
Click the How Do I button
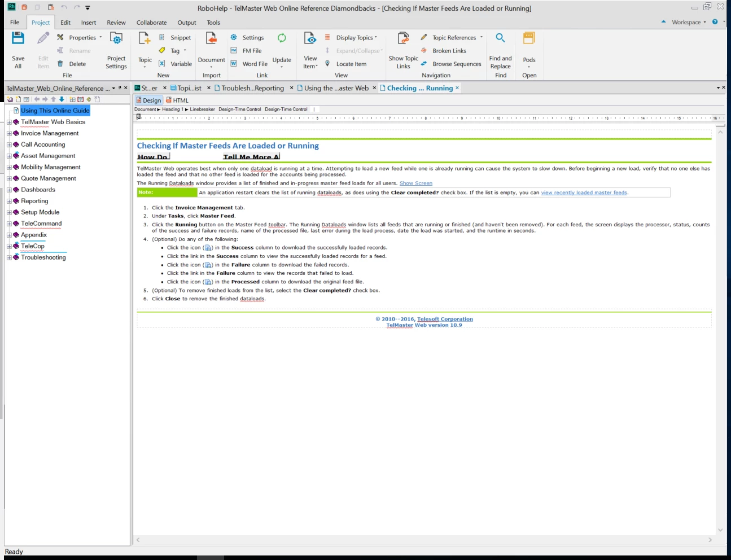(x=154, y=156)
